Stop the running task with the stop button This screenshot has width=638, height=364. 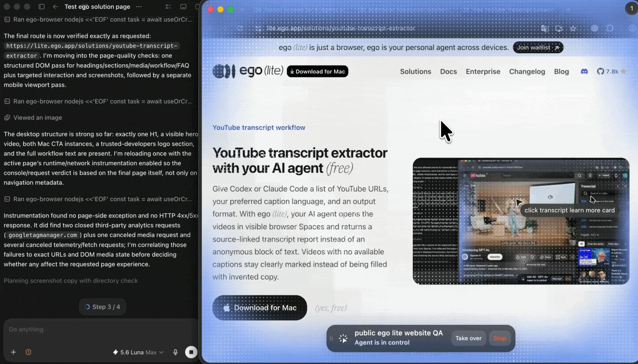(191, 352)
